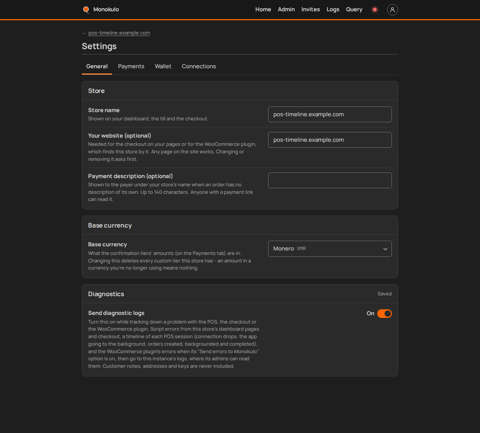Focus the Store name input field
This screenshot has width=480, height=433.
pyautogui.click(x=330, y=114)
